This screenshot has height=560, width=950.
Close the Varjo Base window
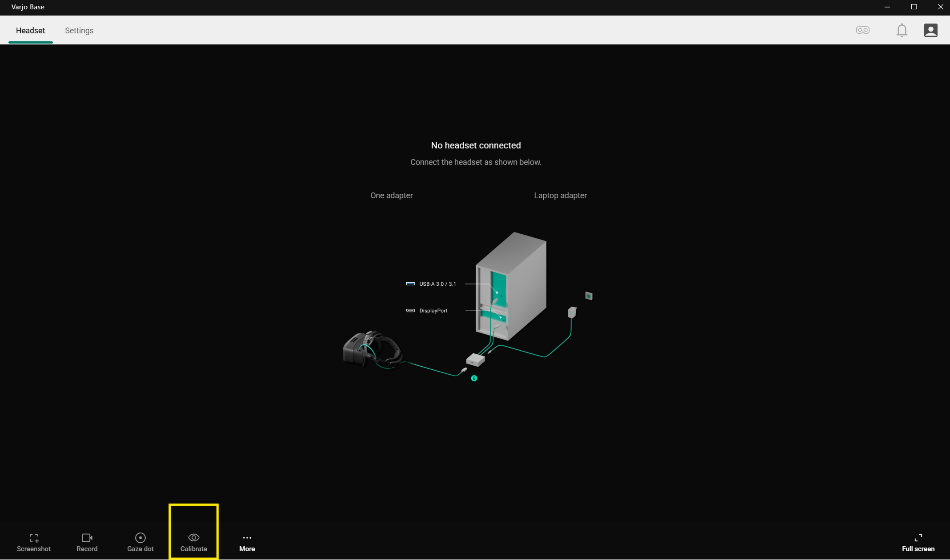[x=940, y=7]
